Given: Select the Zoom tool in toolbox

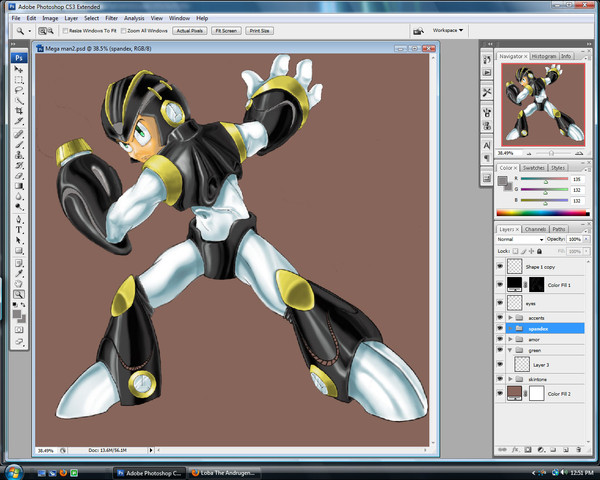Looking at the screenshot, I should (19, 294).
